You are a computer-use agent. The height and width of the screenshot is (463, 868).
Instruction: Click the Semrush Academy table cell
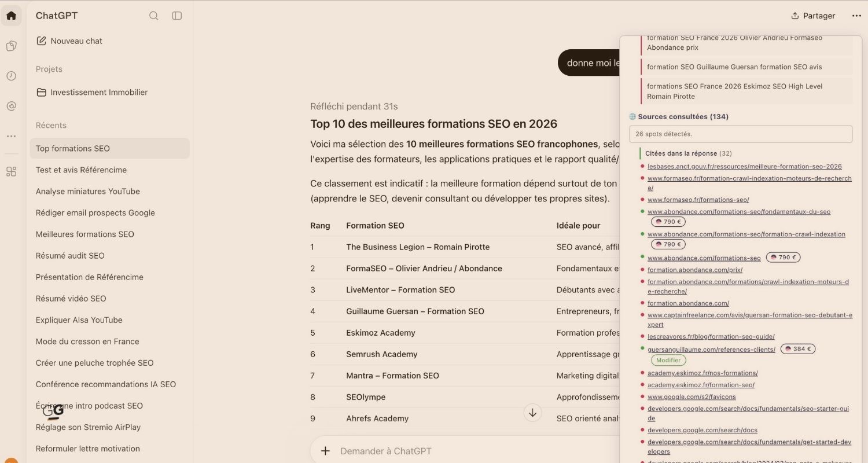(x=382, y=354)
